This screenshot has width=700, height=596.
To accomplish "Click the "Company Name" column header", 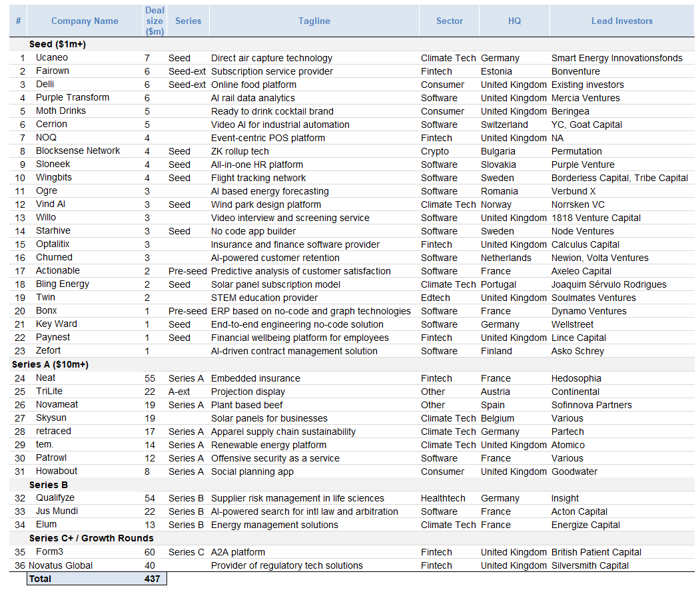I will click(85, 21).
